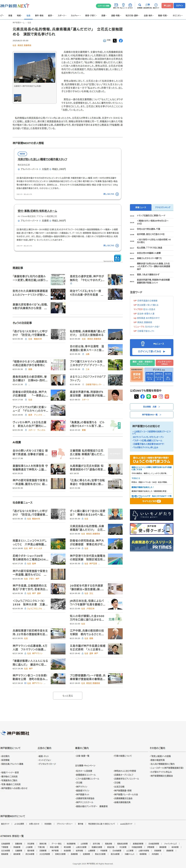Viewport: 186px width, 868px height.
Task: Open the プライバシーポリシー footer link
Action: tap(64, 824)
